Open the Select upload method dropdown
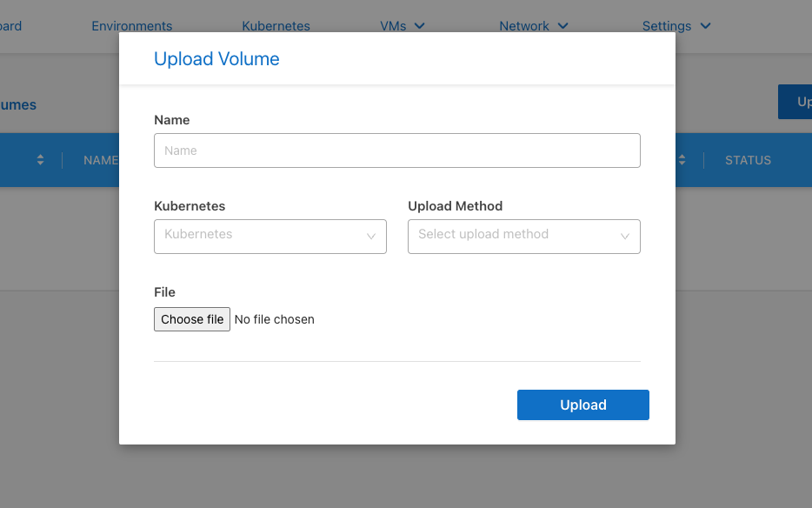 coord(524,237)
